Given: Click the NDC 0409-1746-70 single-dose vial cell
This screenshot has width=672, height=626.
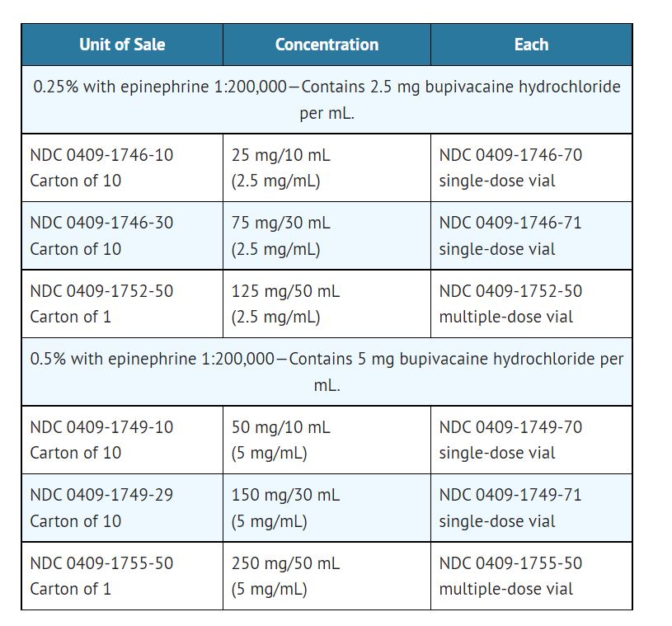Looking at the screenshot, I should click(x=531, y=167).
